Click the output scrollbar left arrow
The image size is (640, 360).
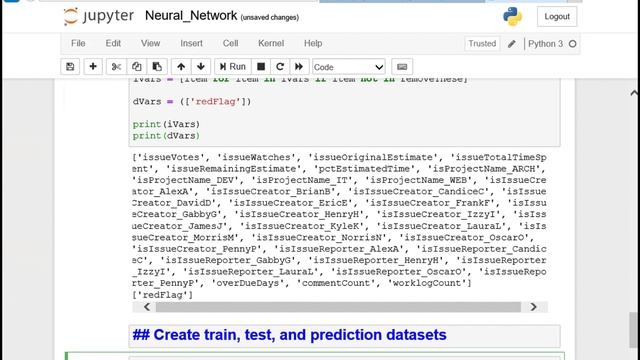tap(147, 307)
